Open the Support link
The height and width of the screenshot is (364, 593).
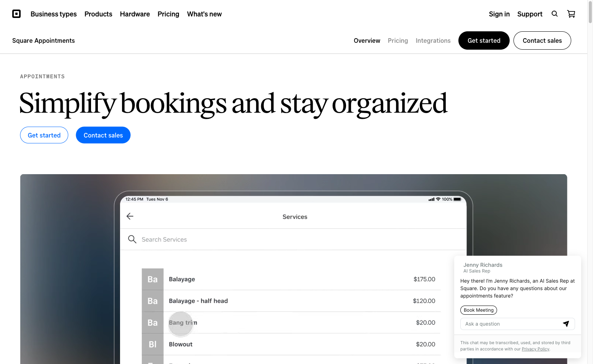pos(530,14)
